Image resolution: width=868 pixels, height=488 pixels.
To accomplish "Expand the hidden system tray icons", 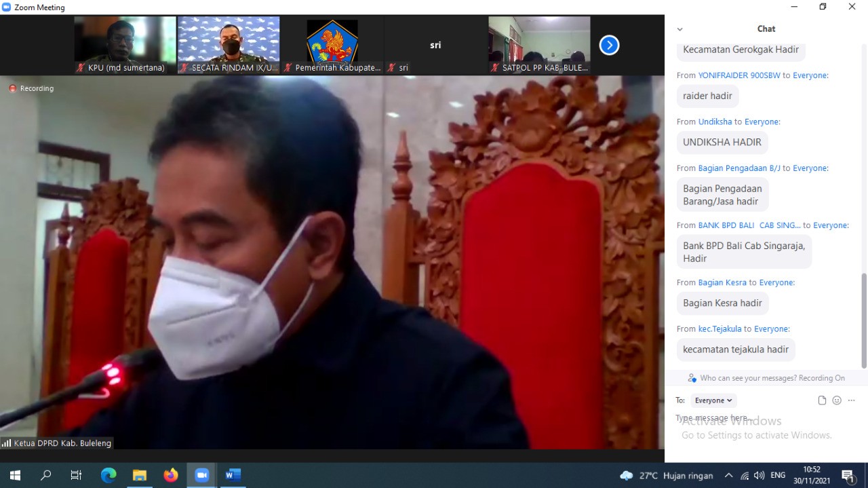I will [728, 476].
